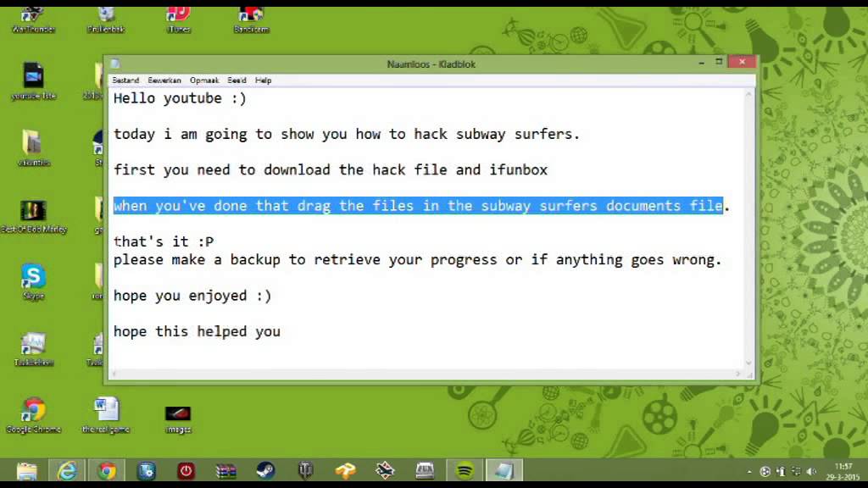Open the taskbar clock showing 11:57
Image resolution: width=868 pixels, height=488 pixels.
[843, 471]
